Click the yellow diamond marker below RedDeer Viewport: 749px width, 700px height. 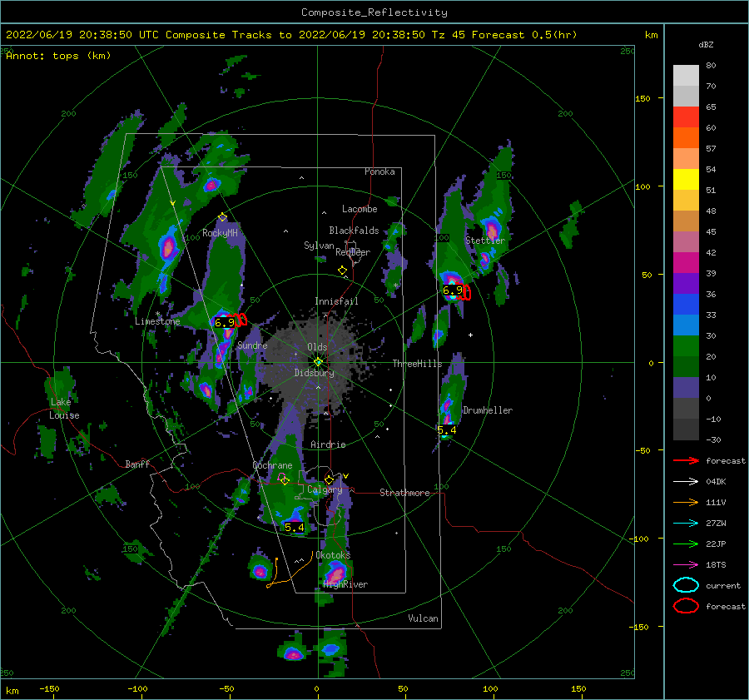tap(342, 271)
